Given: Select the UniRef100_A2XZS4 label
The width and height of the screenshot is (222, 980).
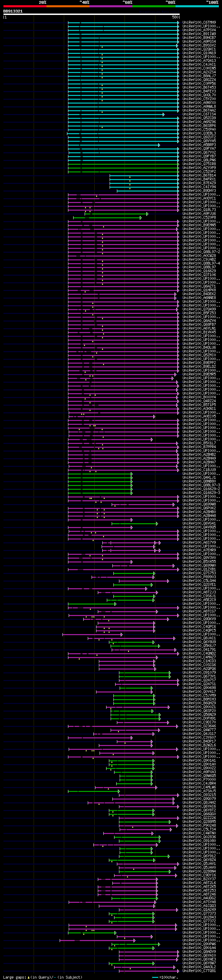Looking at the screenshot, I should pyautogui.click(x=199, y=72).
